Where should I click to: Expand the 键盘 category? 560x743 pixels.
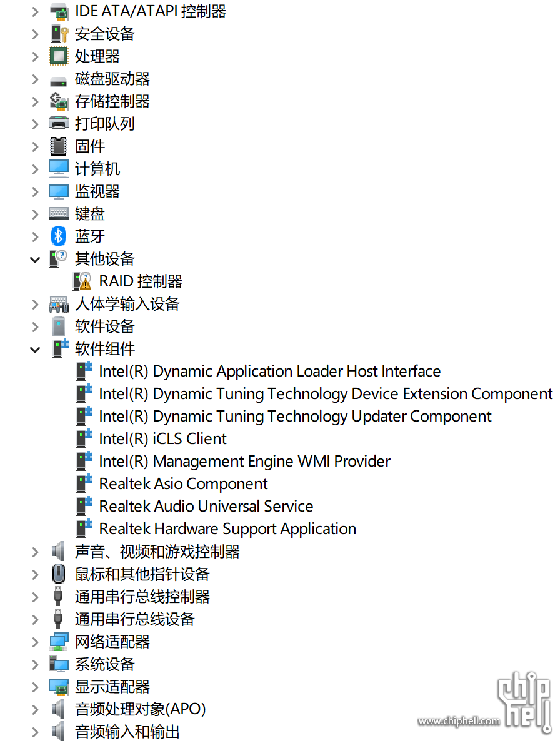[35, 214]
